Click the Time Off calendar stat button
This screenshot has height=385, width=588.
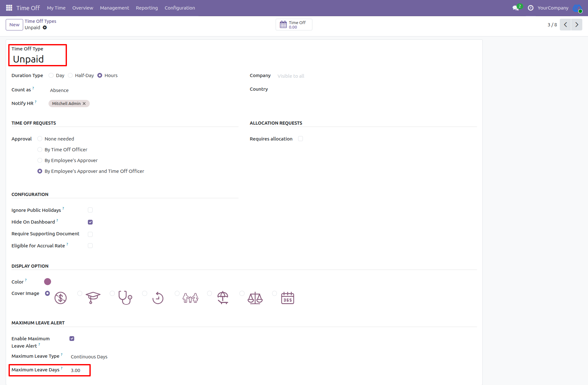click(294, 25)
